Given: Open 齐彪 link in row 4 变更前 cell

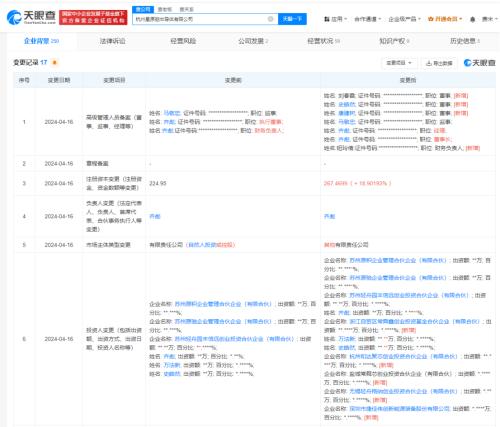Looking at the screenshot, I should 155,216.
